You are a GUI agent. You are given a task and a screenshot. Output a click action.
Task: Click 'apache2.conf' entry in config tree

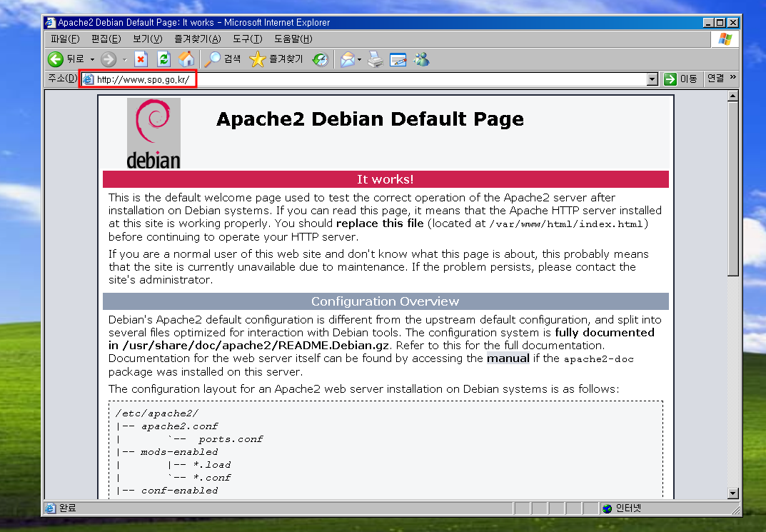coord(179,426)
